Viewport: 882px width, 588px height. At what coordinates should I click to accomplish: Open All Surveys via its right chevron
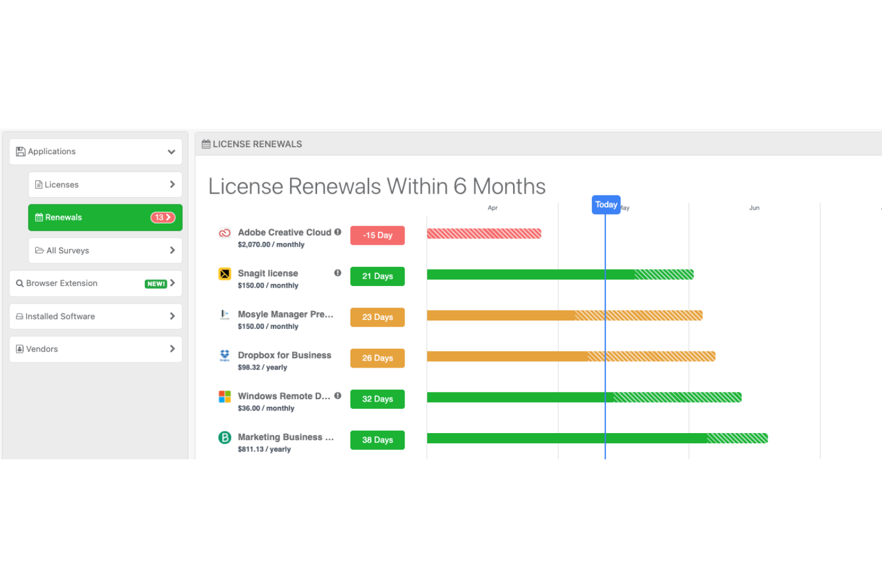172,250
